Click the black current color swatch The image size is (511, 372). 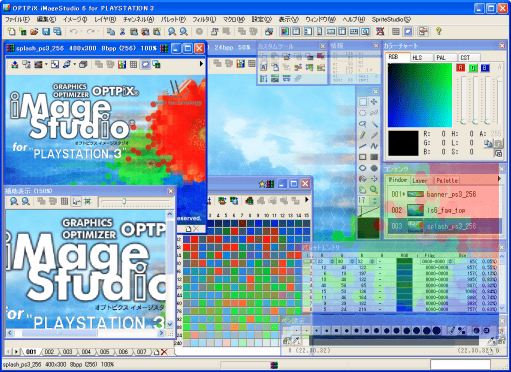point(403,143)
